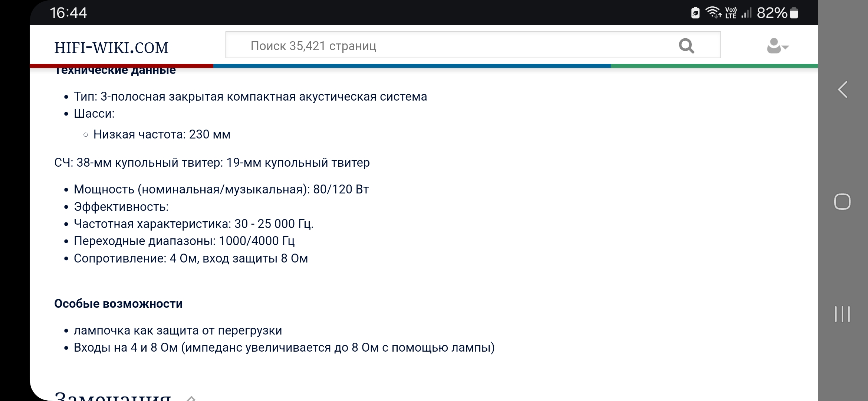Click the HIFI-WIKI.COM site logo
The image size is (868, 401).
pos(111,48)
